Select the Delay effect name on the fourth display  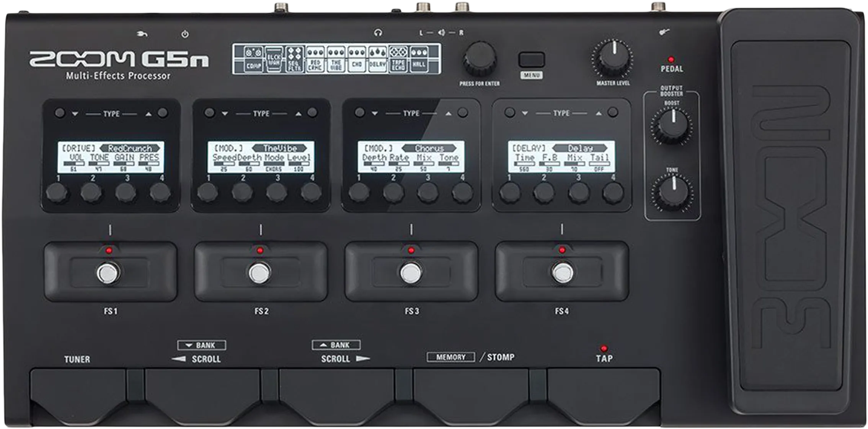point(580,148)
